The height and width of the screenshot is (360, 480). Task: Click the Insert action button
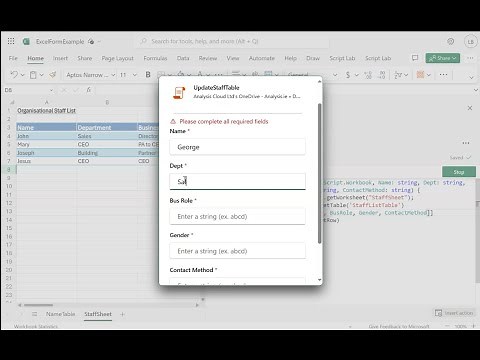[454, 313]
